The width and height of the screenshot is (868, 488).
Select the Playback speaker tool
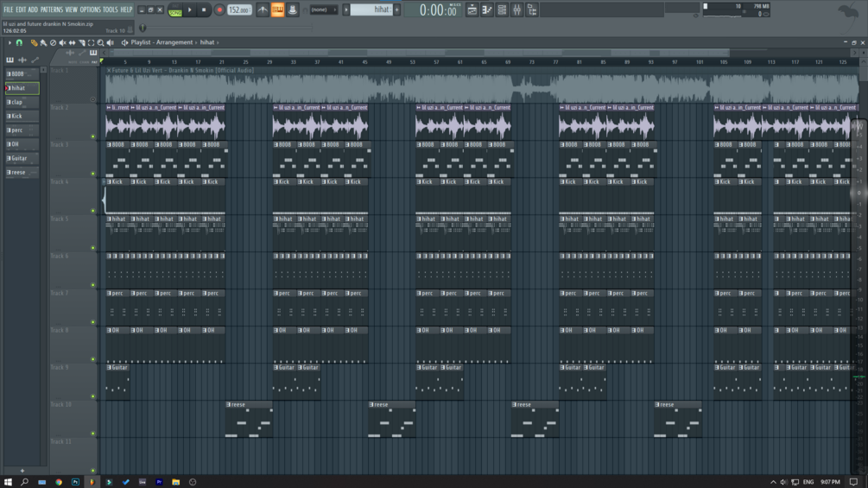pos(111,42)
